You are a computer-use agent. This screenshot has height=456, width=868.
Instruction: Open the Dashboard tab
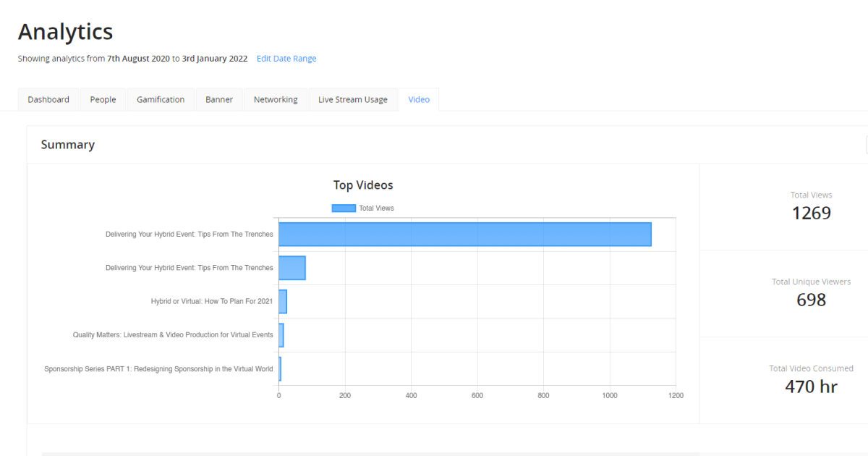click(48, 100)
